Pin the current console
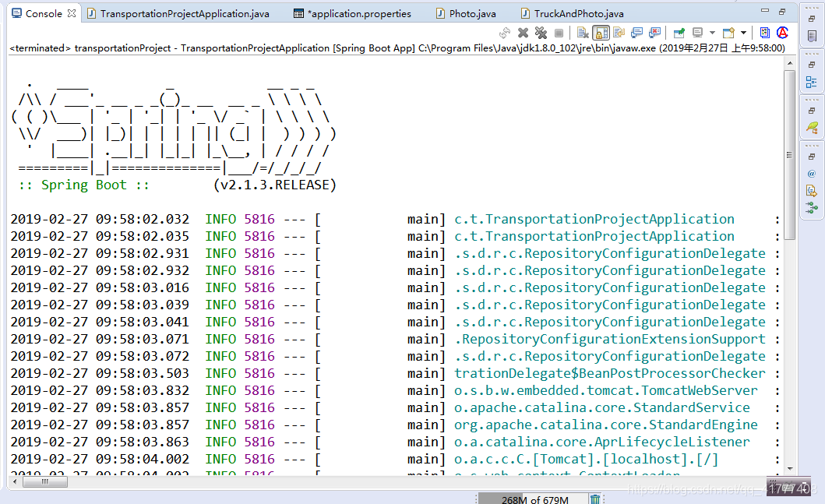The image size is (825, 504). coord(679,33)
